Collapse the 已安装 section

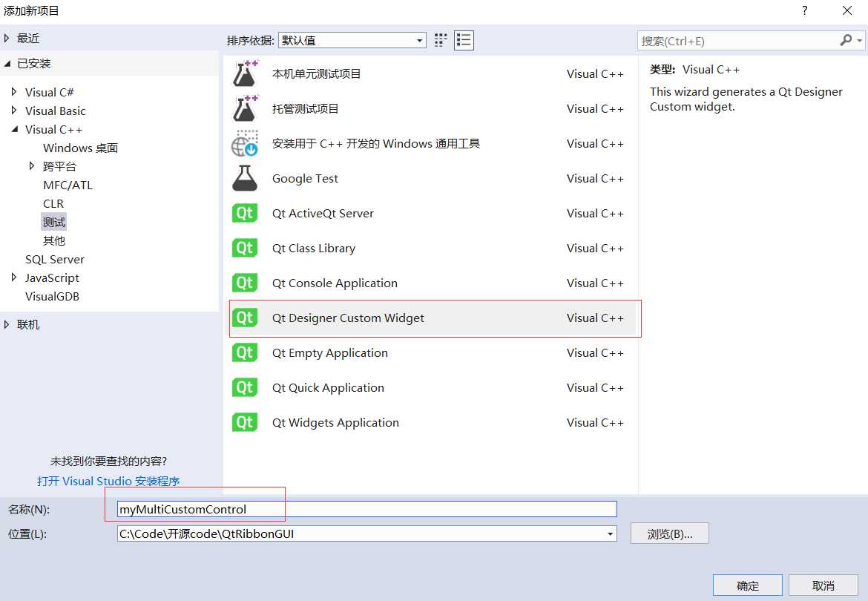click(7, 64)
